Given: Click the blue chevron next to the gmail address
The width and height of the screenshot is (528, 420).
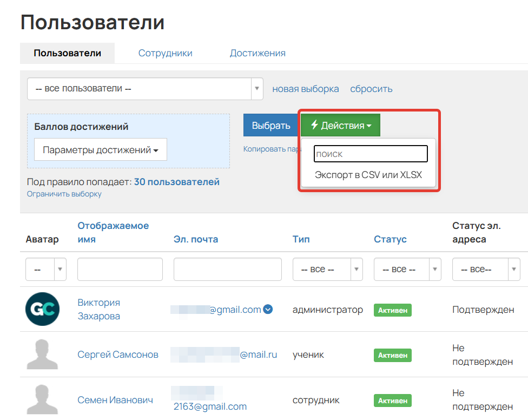Looking at the screenshot, I should (267, 309).
